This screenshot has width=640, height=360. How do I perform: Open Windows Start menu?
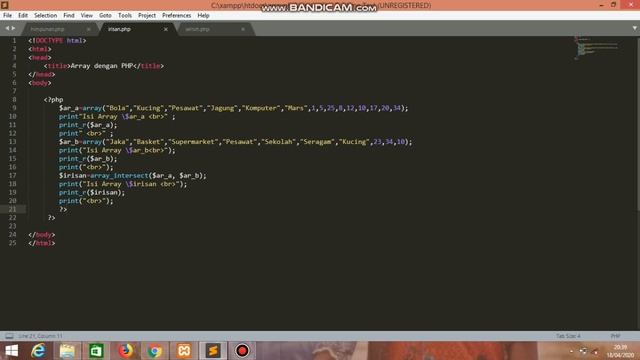11,351
